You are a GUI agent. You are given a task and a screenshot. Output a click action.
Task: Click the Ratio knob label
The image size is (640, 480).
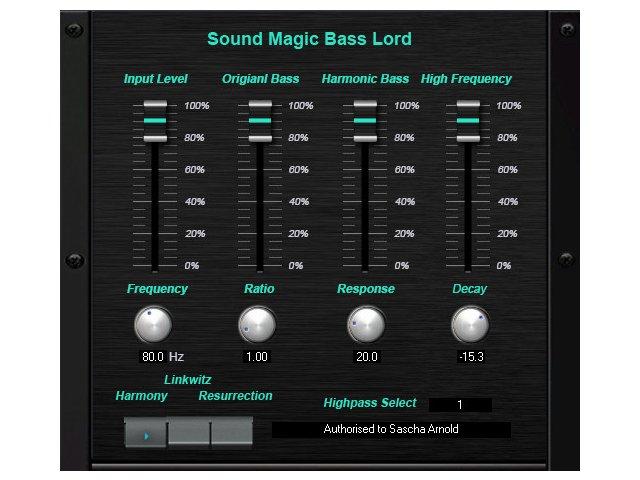coord(259,289)
